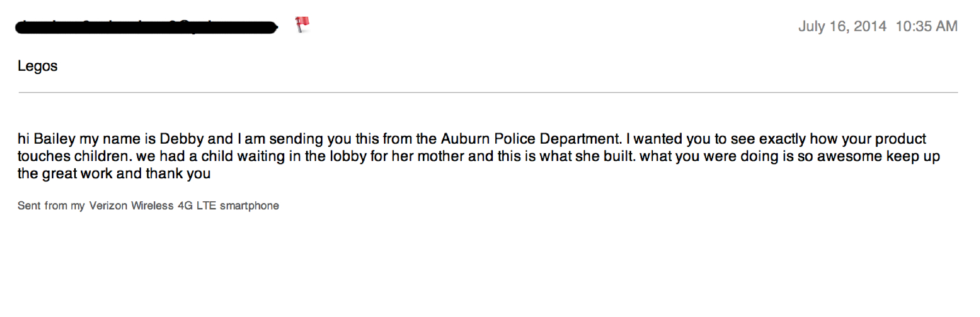
Task: Click the red flag icon
Action: click(302, 25)
